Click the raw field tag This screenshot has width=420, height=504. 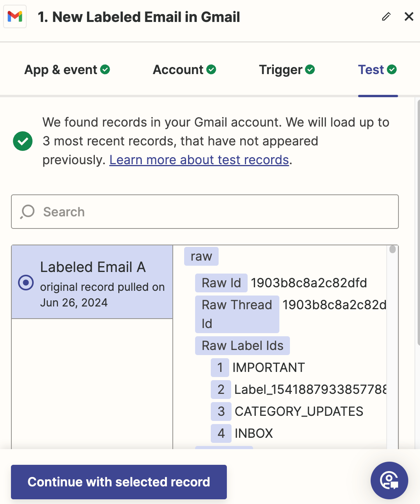point(201,256)
